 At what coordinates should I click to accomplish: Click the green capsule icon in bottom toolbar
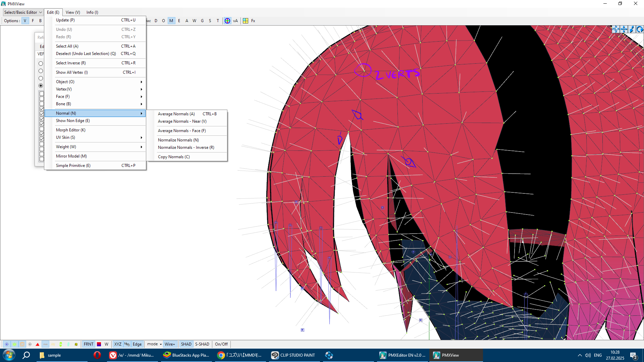point(61,344)
